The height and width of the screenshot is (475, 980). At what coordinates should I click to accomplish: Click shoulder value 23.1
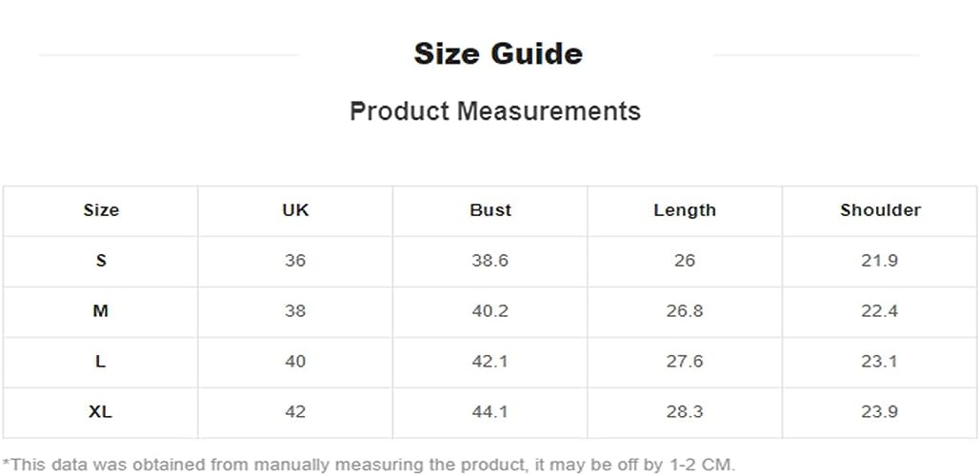880,362
